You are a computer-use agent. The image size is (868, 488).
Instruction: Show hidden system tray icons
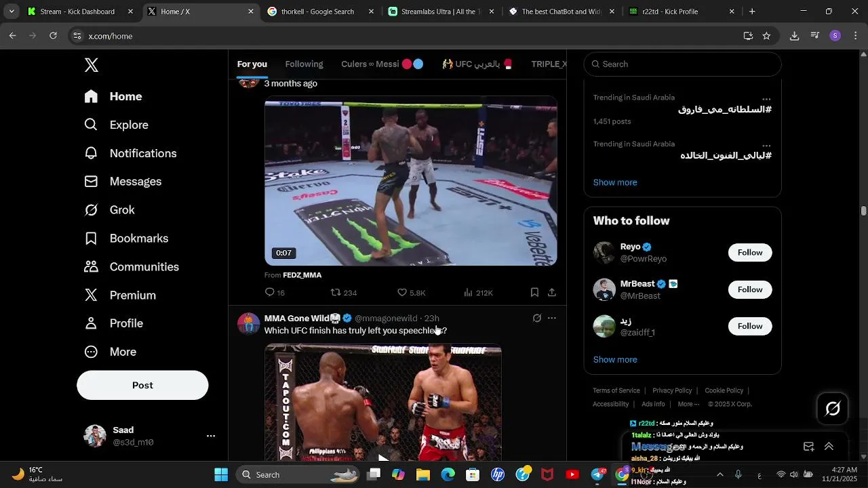719,474
